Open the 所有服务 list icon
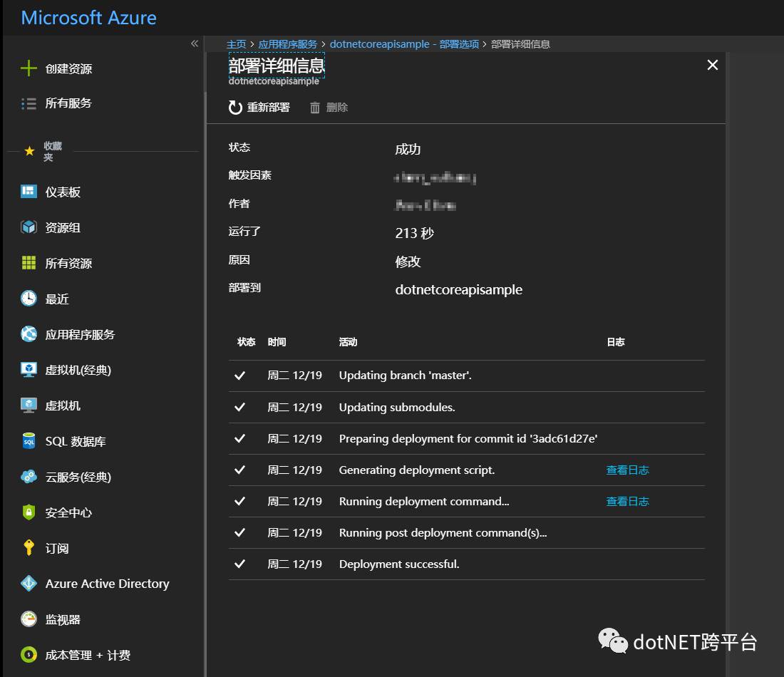Image resolution: width=784 pixels, height=677 pixels. (x=29, y=103)
